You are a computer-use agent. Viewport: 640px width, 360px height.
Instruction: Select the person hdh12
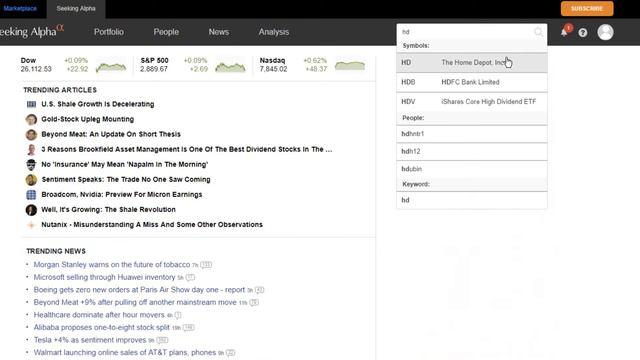point(472,151)
